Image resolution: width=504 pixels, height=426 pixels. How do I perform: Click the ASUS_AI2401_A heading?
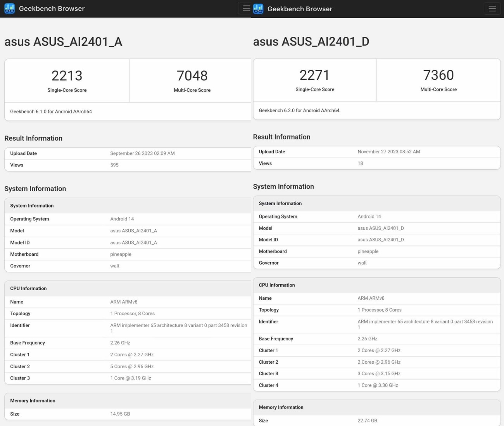pos(63,41)
